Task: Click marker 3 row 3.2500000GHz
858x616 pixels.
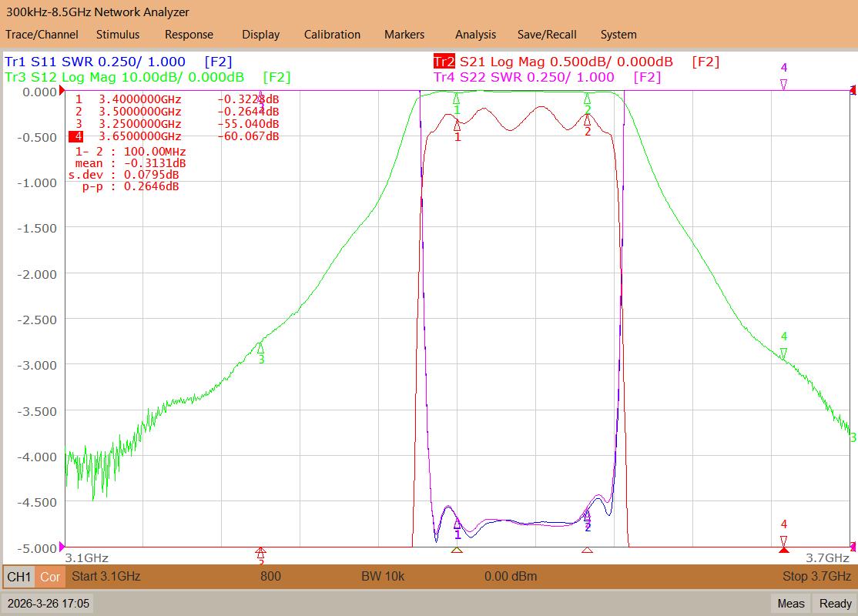Action: coord(176,124)
